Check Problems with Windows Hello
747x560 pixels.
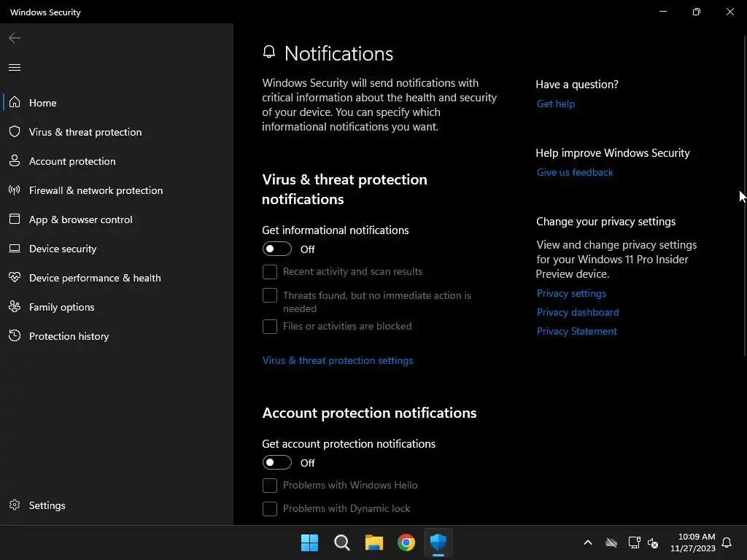coord(270,485)
